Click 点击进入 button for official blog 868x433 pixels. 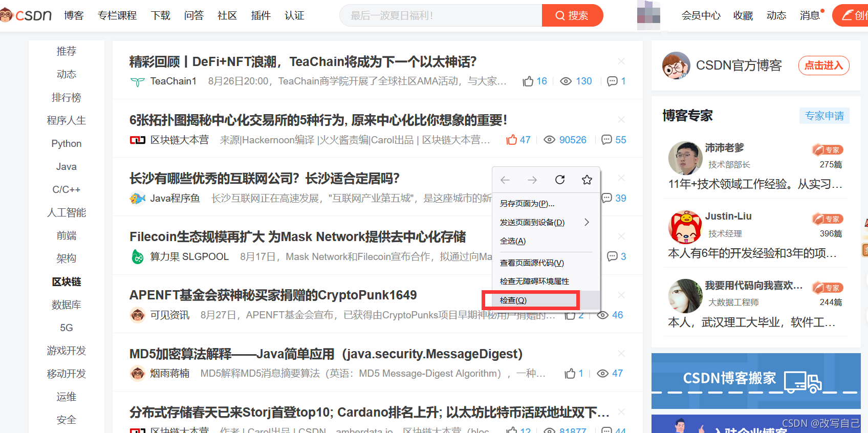[824, 66]
